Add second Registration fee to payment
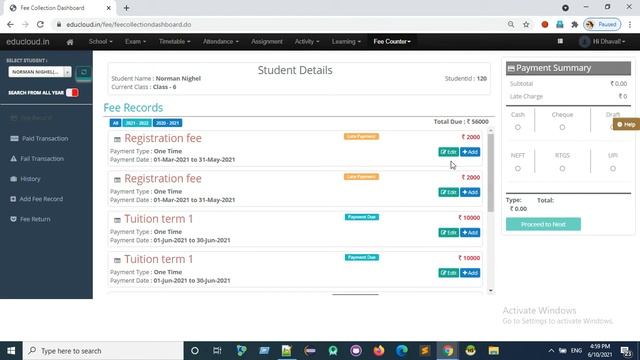Screen dimensions: 640x360 [x=470, y=192]
